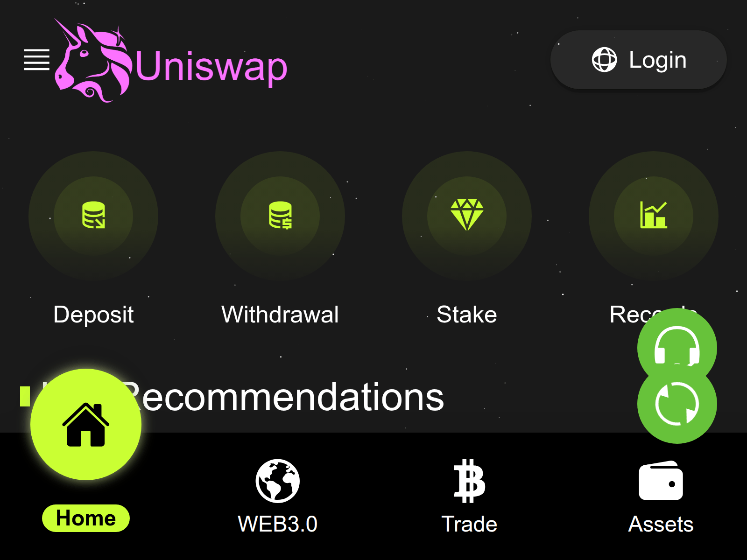
Task: Click the Home label pill
Action: point(86,518)
